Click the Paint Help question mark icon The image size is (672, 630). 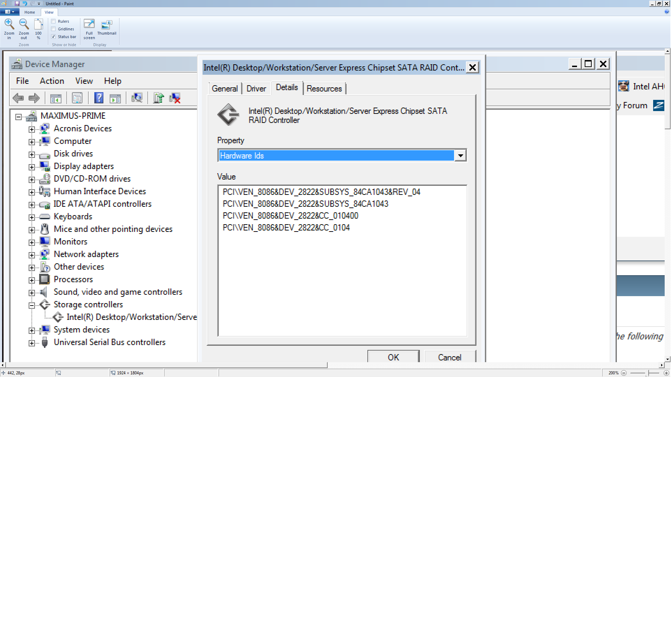tap(666, 12)
